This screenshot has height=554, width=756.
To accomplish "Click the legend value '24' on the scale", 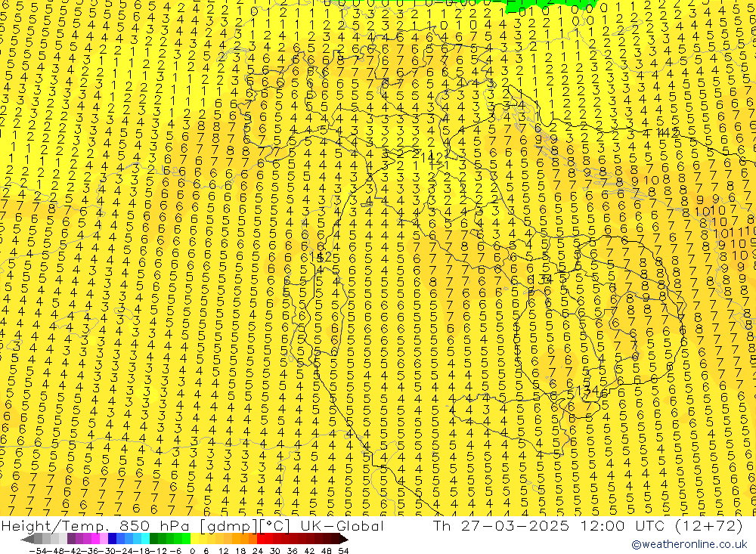I will click(258, 551).
